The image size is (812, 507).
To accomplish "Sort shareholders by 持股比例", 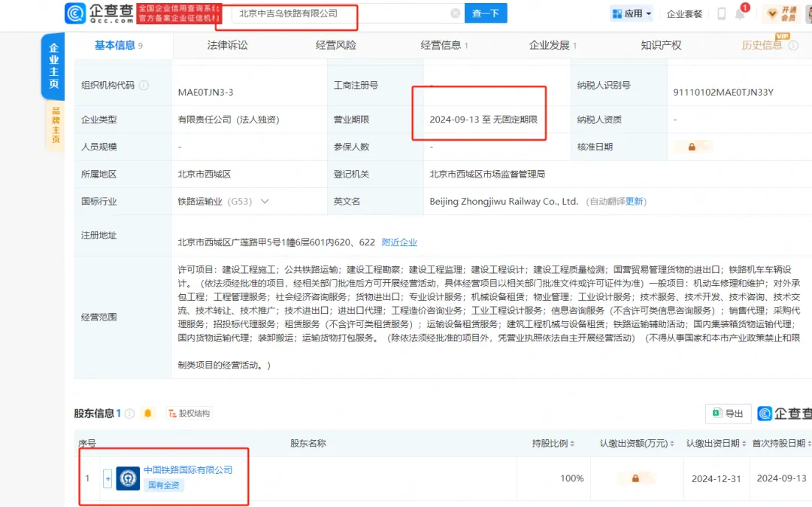I will coord(572,443).
